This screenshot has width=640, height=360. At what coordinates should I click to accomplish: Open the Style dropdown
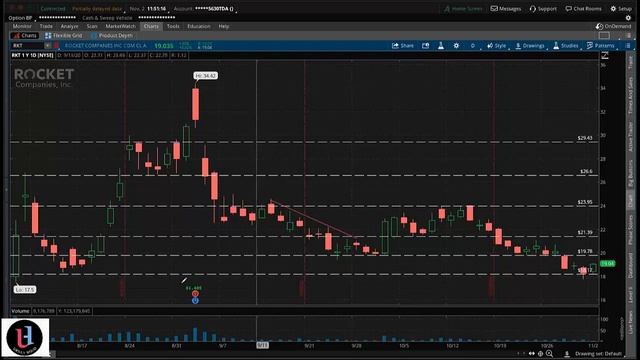click(496, 46)
